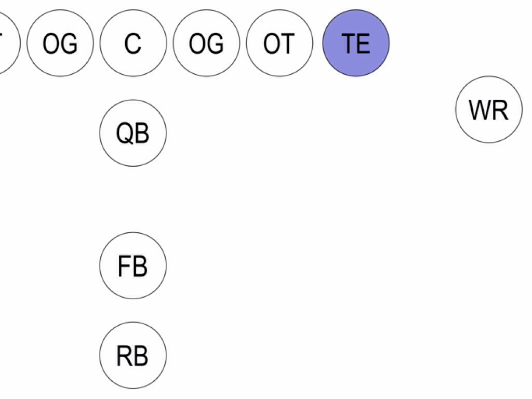The image size is (532, 399).
Task: Click the highlighted purple TE circle
Action: [356, 43]
